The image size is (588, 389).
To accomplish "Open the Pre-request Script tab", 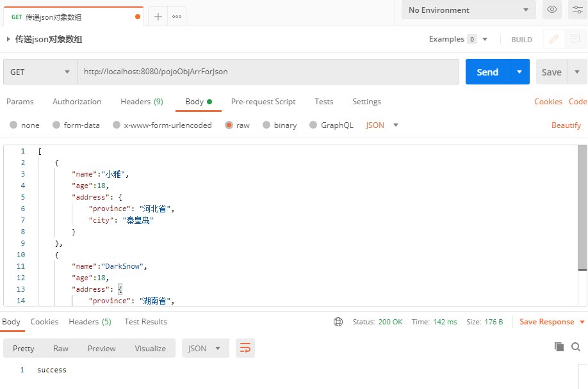I will (x=263, y=102).
